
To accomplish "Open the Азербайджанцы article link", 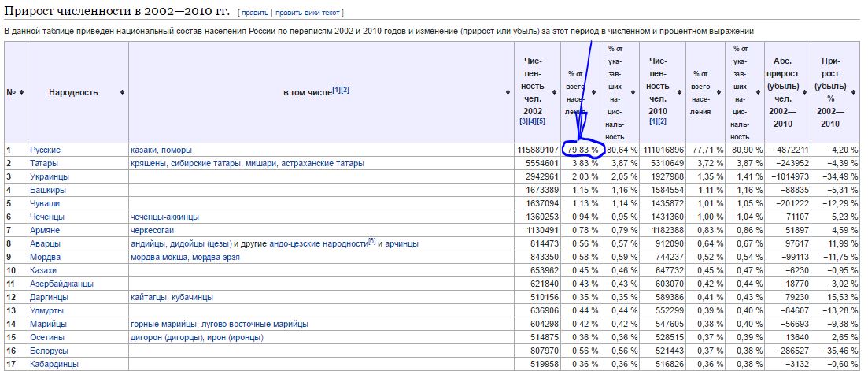I will coord(61,284).
